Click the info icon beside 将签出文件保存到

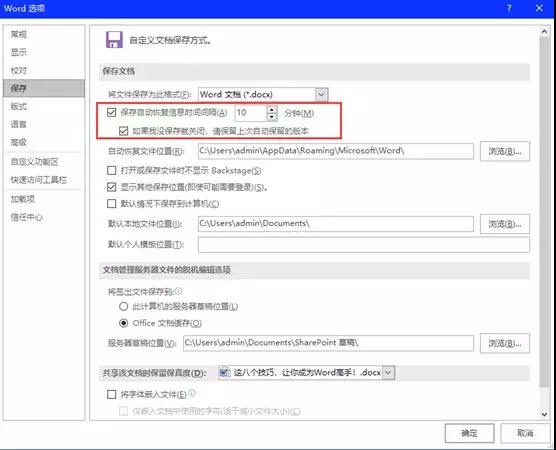tap(178, 291)
